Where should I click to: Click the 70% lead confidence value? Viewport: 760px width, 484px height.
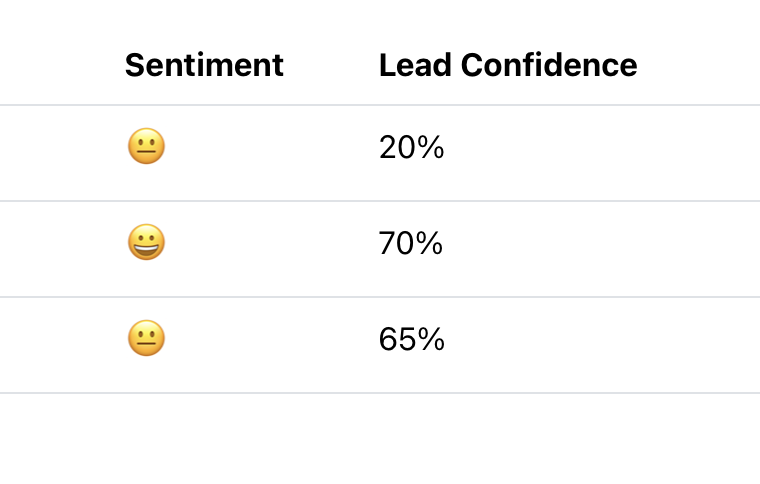pos(411,243)
